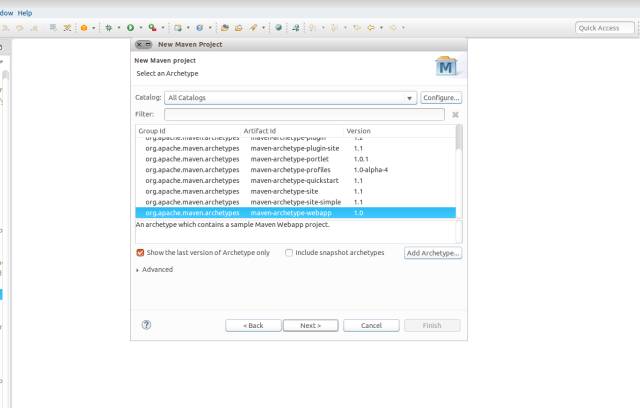Select maven-archetype-profiles row
This screenshot has width=640, height=408.
pos(296,170)
